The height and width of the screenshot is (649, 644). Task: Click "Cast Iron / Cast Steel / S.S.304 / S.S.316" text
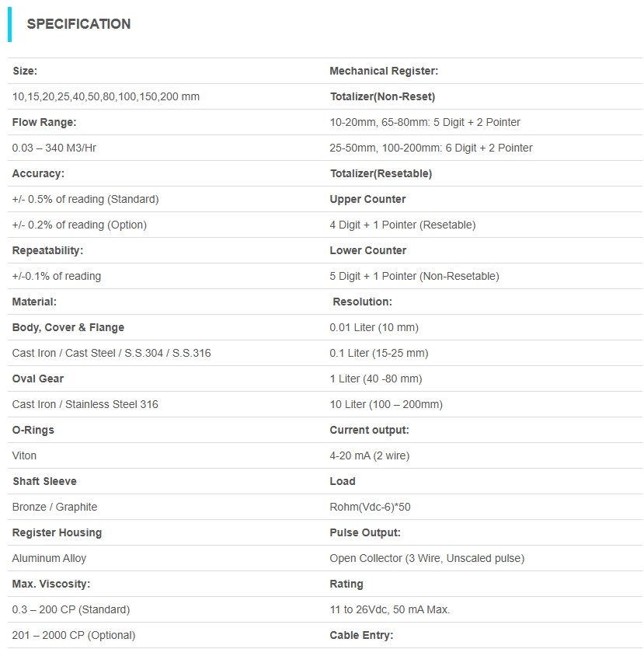[x=111, y=353]
